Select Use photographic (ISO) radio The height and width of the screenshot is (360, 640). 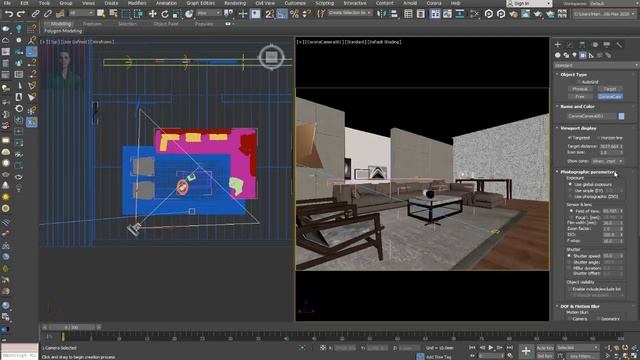(571, 197)
